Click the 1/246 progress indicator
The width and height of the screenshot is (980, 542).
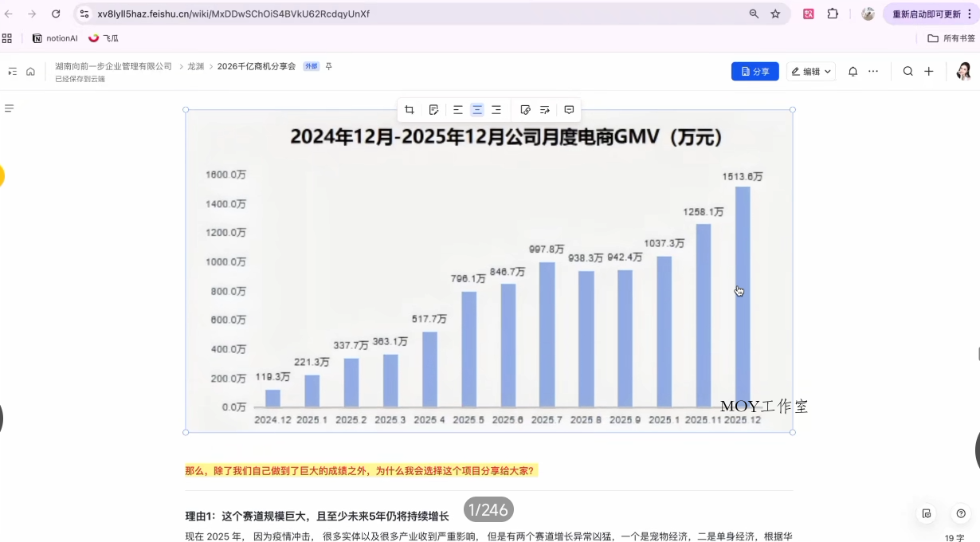pyautogui.click(x=488, y=509)
